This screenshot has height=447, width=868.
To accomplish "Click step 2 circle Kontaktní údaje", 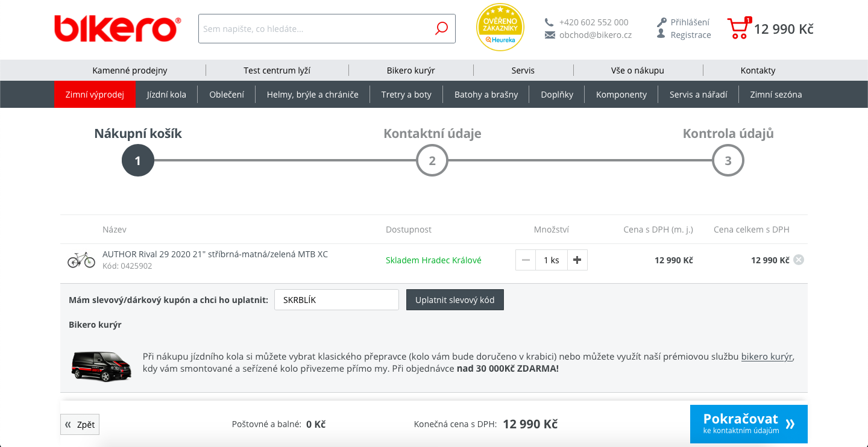I will (432, 161).
